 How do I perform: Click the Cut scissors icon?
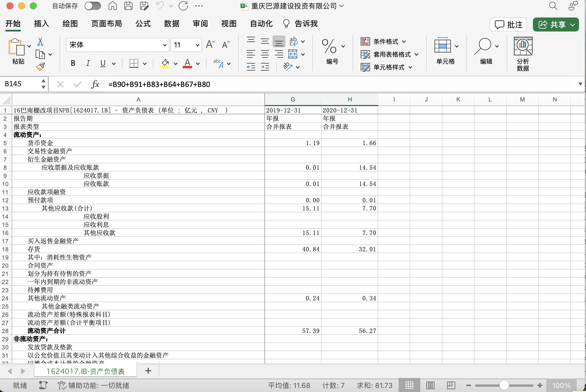pyautogui.click(x=40, y=42)
